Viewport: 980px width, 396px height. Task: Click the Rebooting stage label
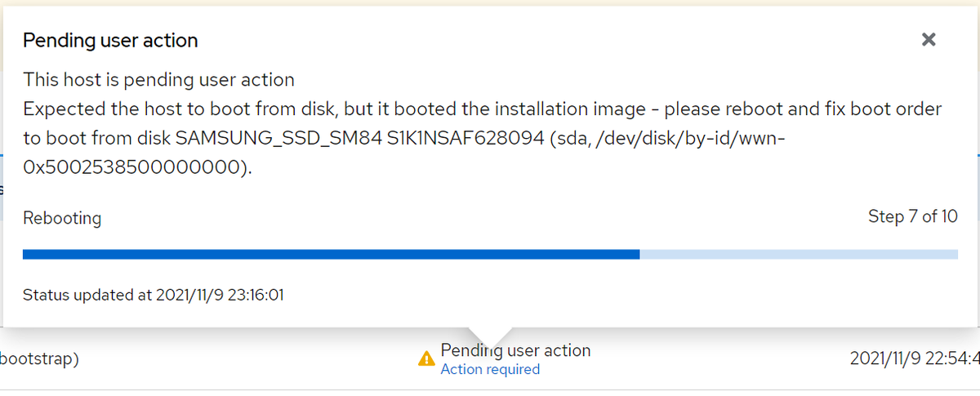[62, 218]
